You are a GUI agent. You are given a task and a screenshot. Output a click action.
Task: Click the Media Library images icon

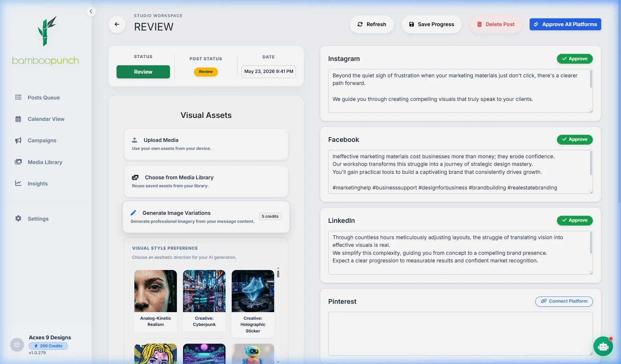18,162
